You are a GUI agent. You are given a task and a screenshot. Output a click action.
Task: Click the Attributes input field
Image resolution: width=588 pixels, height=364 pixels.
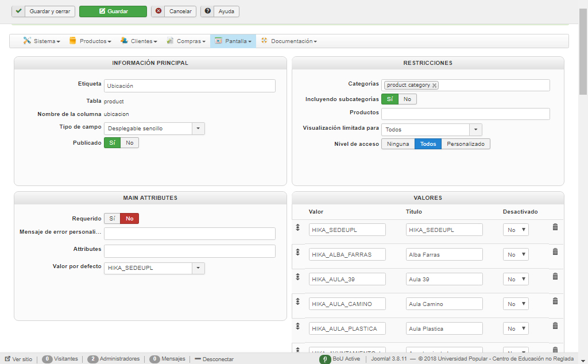click(x=189, y=251)
